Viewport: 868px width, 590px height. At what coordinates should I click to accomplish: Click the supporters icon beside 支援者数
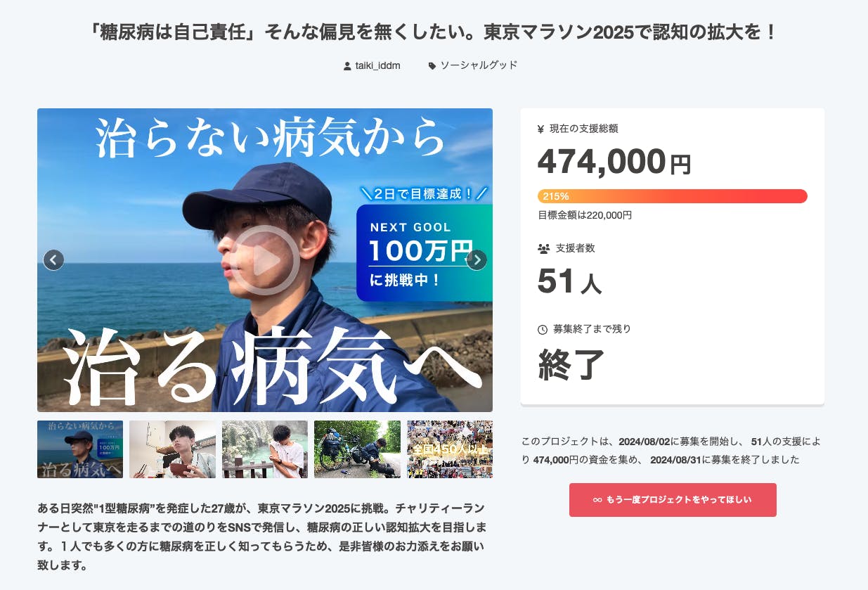click(x=543, y=248)
